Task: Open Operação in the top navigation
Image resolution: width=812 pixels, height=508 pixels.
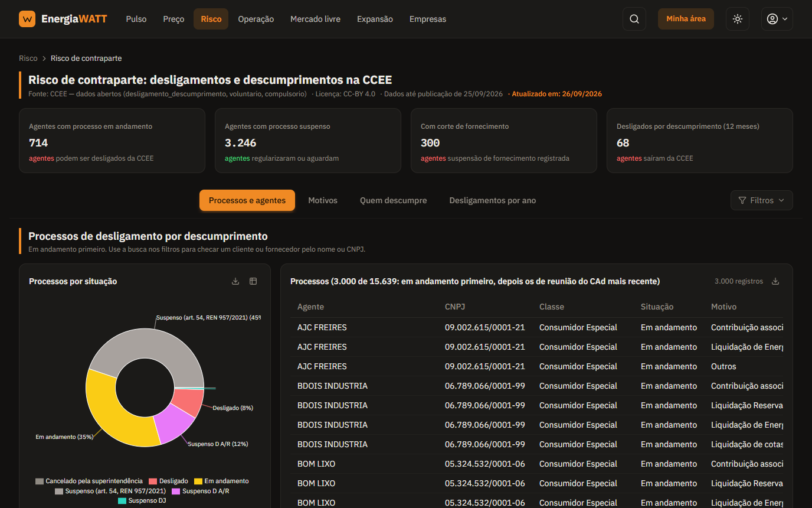Action: click(256, 19)
